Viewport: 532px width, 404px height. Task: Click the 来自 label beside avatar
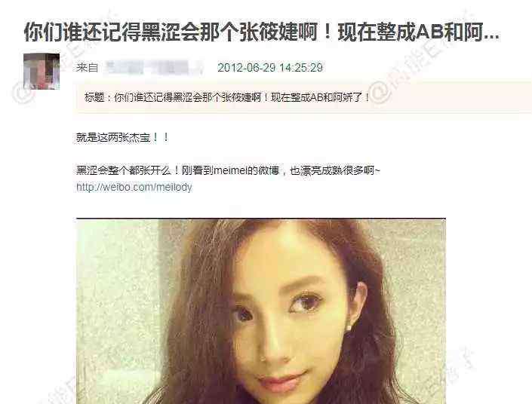pos(88,67)
